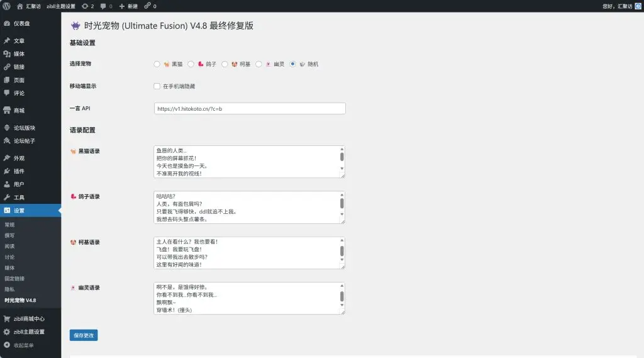Open 链接 link icon in the sidebar
644x358 pixels.
[7, 67]
